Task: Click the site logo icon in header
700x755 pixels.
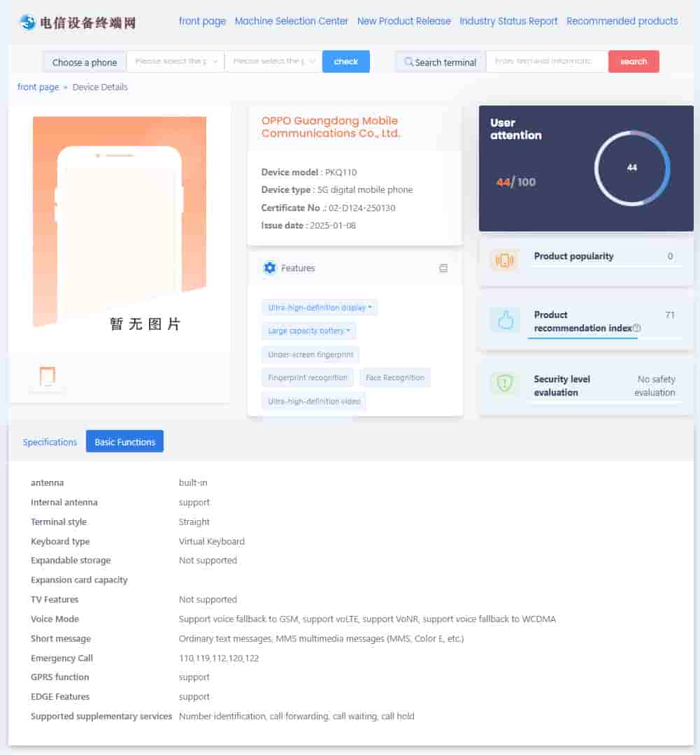Action: tap(28, 22)
